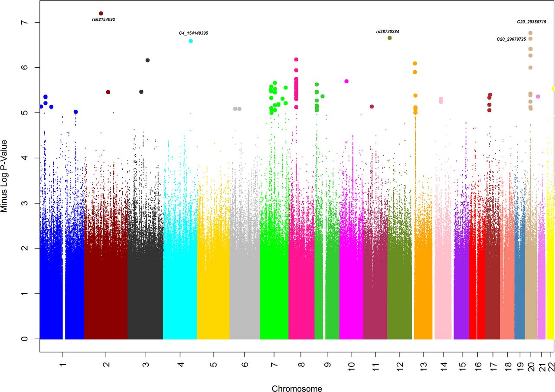This screenshot has height=392, width=555.
Task: Click the rs62154092 SNP label
Action: (x=104, y=20)
